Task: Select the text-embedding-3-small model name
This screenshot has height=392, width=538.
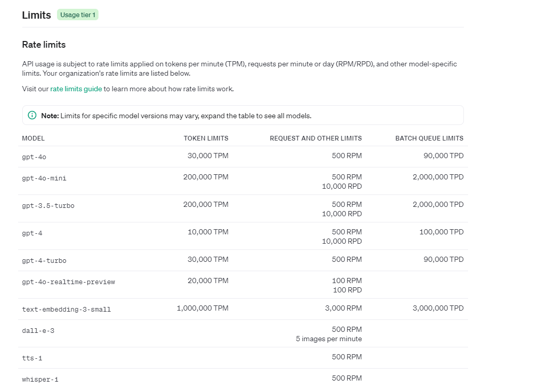Action: pos(66,310)
